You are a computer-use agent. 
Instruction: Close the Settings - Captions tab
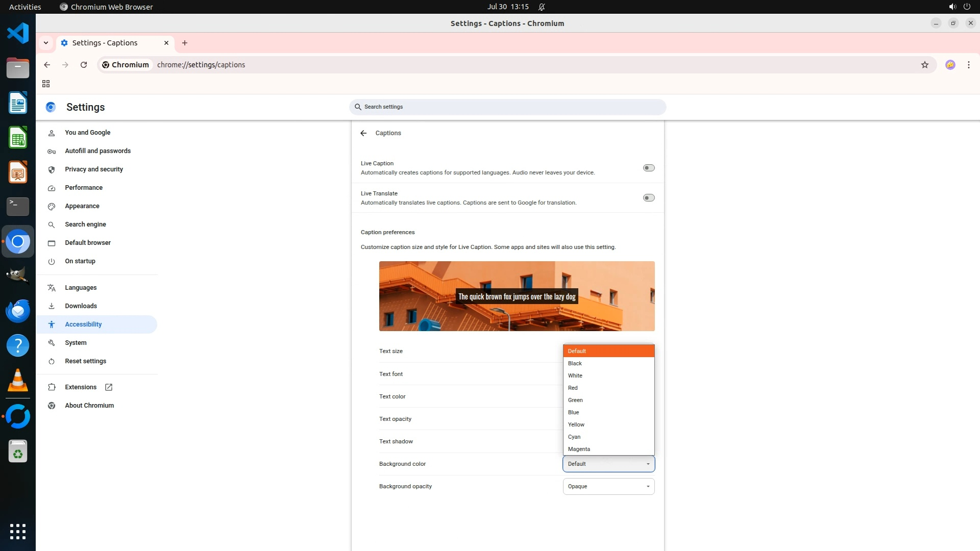click(166, 43)
